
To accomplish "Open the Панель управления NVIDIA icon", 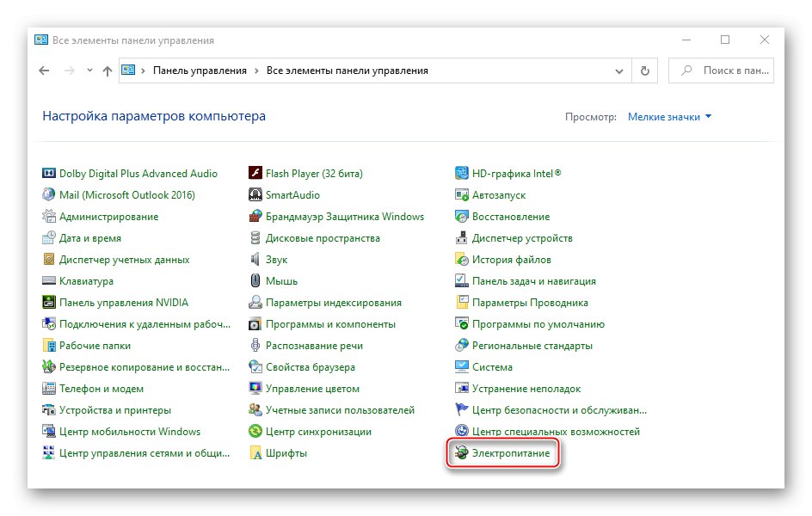I will (x=49, y=302).
